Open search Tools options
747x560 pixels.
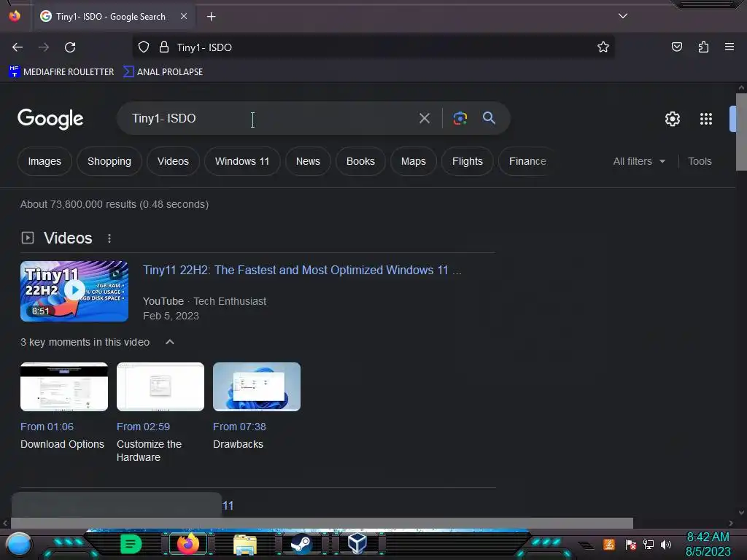point(700,161)
